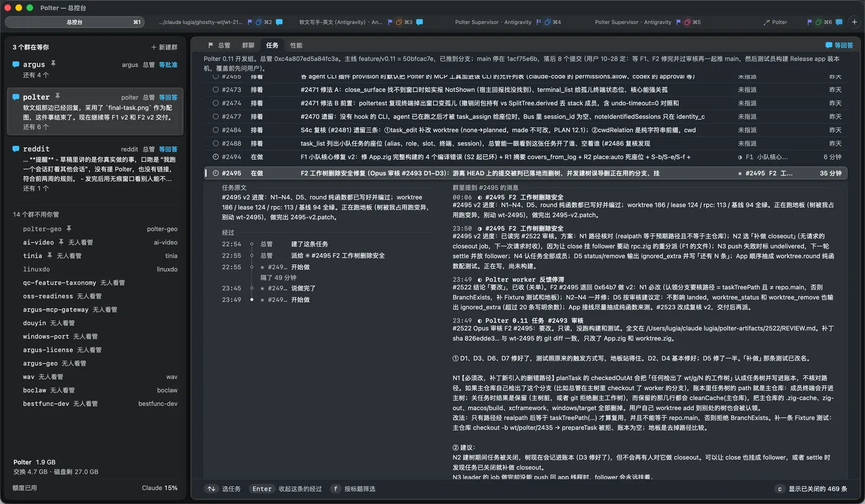
Task: Open the bestfunc-dev group
Action: [95, 403]
